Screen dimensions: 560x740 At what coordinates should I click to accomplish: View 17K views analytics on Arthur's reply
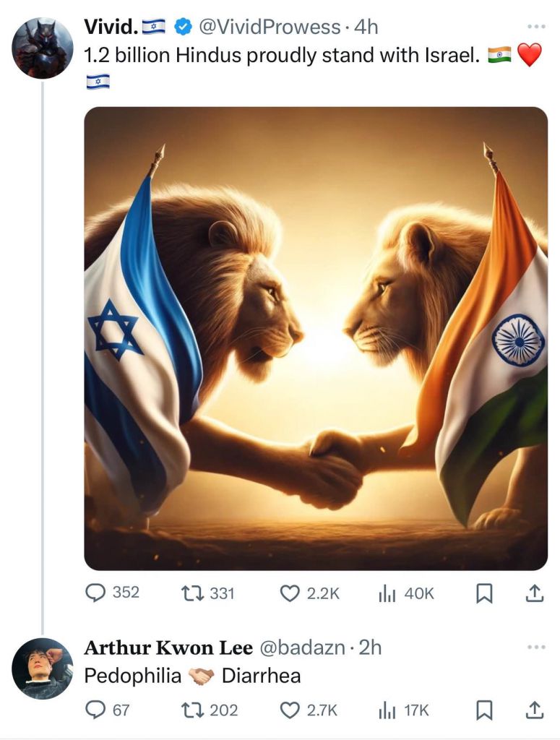(x=387, y=710)
